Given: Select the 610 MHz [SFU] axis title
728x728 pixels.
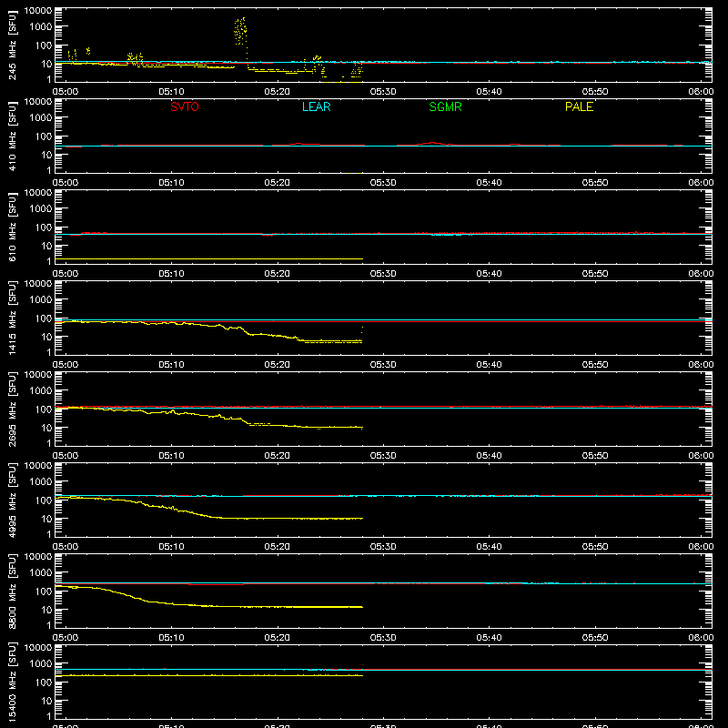Looking at the screenshot, I should [x=13, y=227].
